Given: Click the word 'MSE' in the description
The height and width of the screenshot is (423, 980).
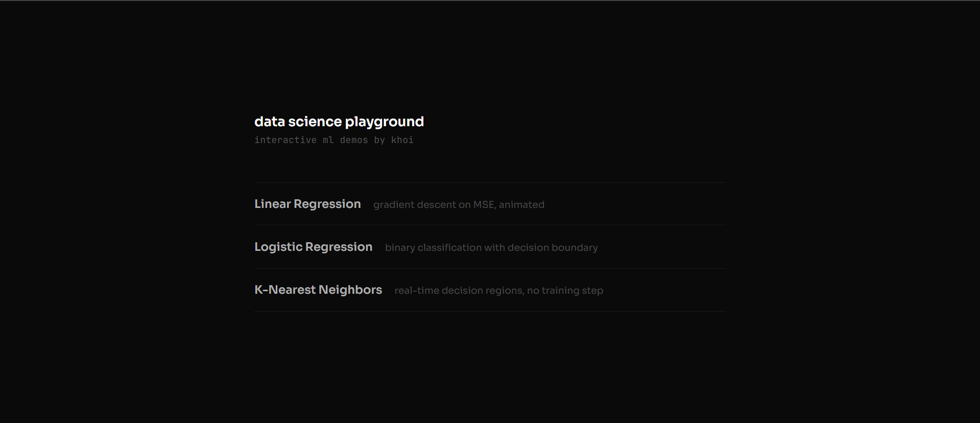Looking at the screenshot, I should coord(483,204).
